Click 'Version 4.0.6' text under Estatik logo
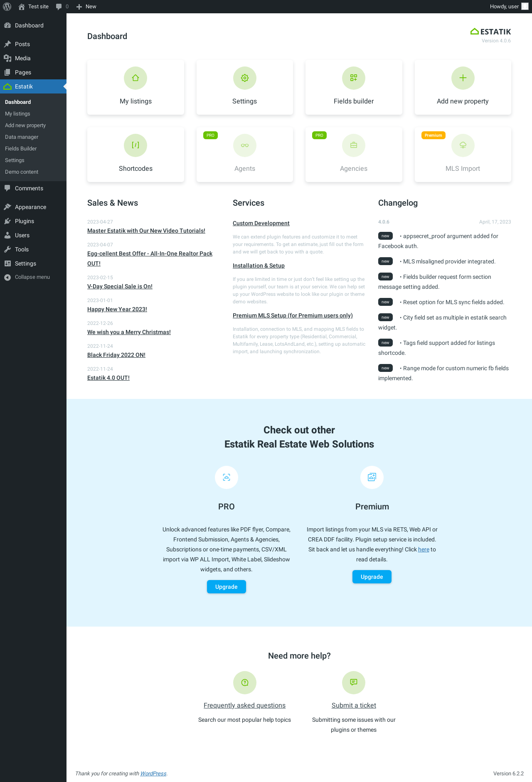This screenshot has width=532, height=782. pos(496,41)
